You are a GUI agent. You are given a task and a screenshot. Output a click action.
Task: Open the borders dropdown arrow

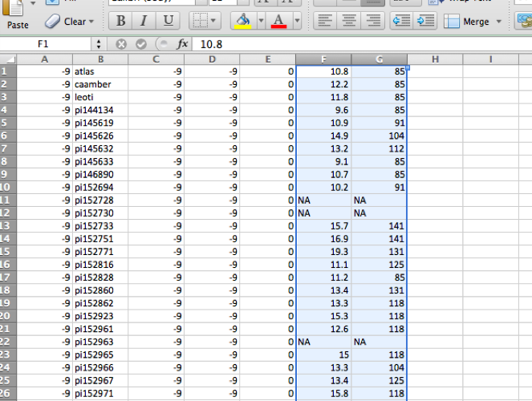213,21
